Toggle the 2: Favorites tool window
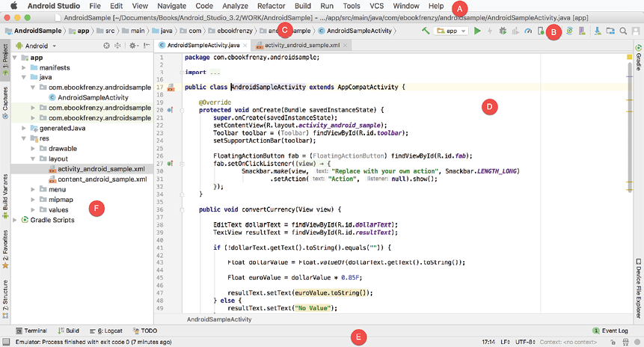 pyautogui.click(x=5, y=249)
